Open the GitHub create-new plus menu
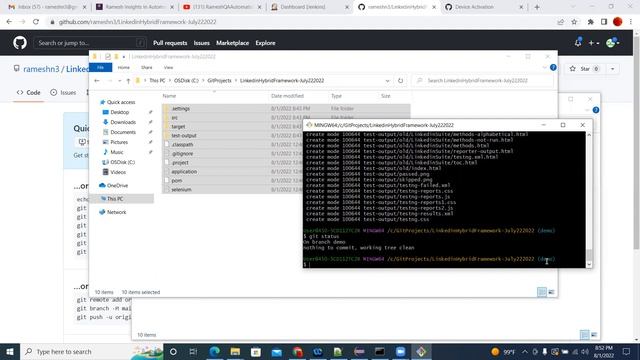Viewport: 640px width, 360px height. 593,42
